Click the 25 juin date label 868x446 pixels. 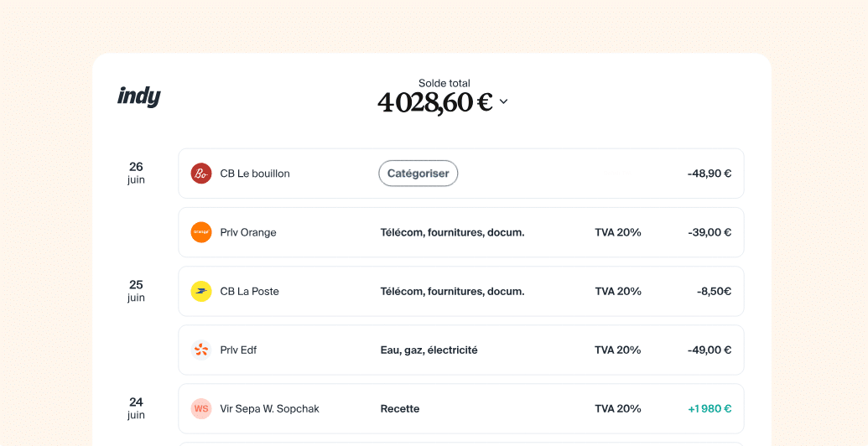(136, 290)
